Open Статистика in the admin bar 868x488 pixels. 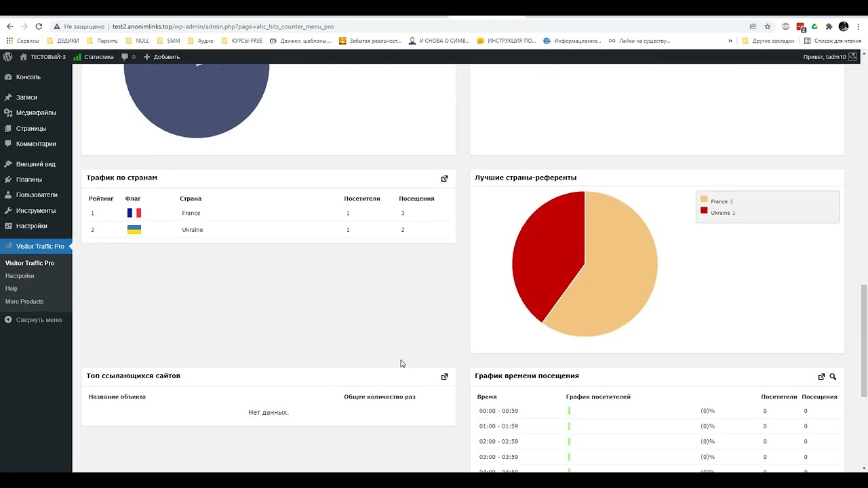coord(94,57)
